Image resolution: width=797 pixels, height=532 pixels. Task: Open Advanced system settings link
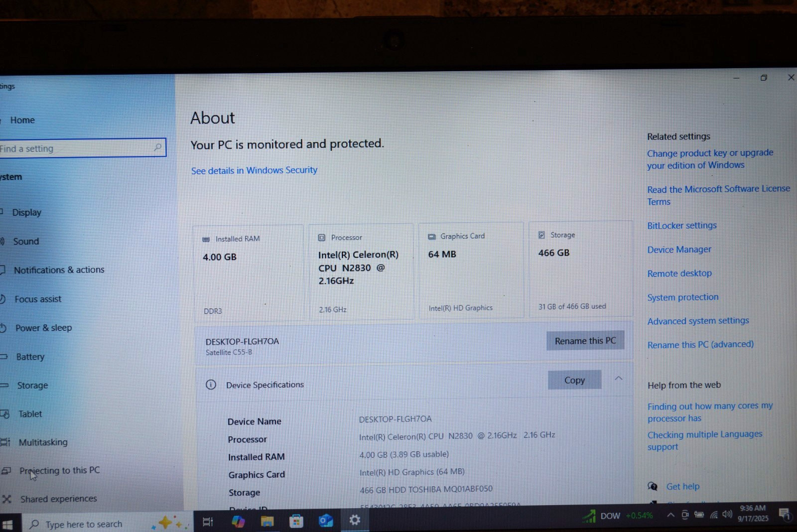point(698,321)
